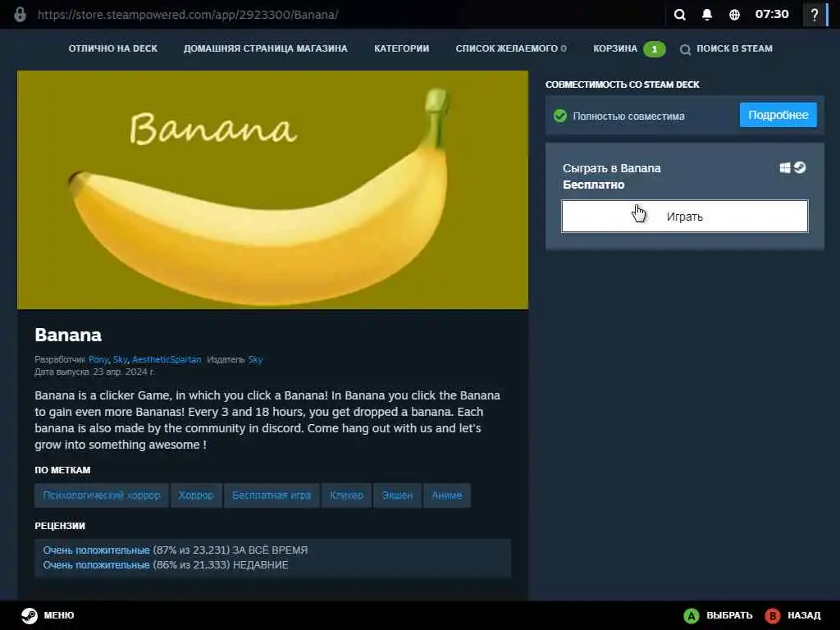Open the КОРЗИНА cart
Viewport: 840px width, 630px height.
pyautogui.click(x=615, y=48)
